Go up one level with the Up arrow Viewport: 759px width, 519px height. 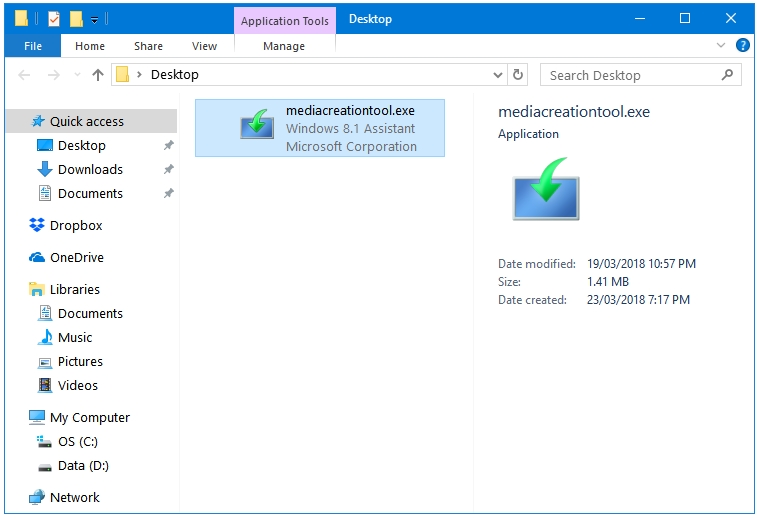coord(98,75)
